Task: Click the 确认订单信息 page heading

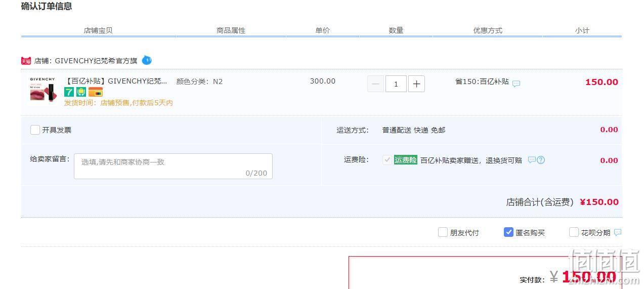Action: click(47, 6)
